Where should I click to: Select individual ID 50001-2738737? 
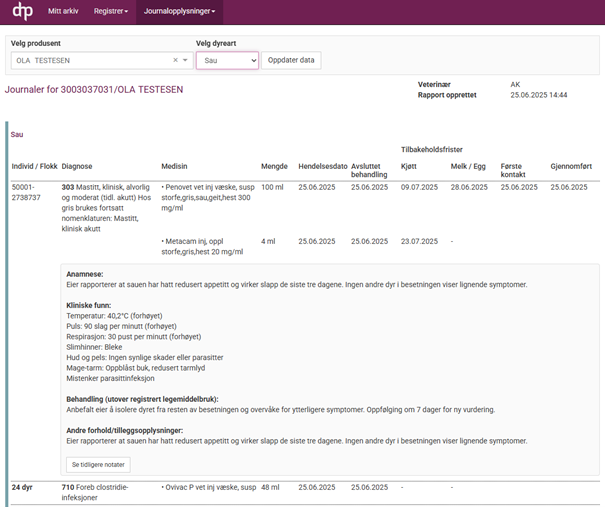(27, 192)
